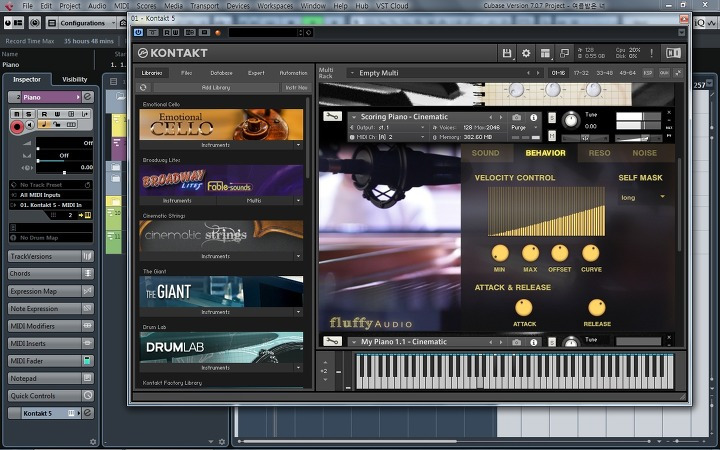Expand Scoring Piano instrument name dropdown arrow
Screen dimensions: 720x450
354,117
